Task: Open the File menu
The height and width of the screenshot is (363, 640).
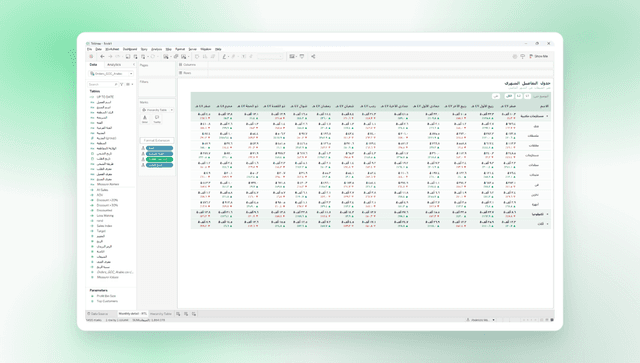Action: tap(89, 49)
